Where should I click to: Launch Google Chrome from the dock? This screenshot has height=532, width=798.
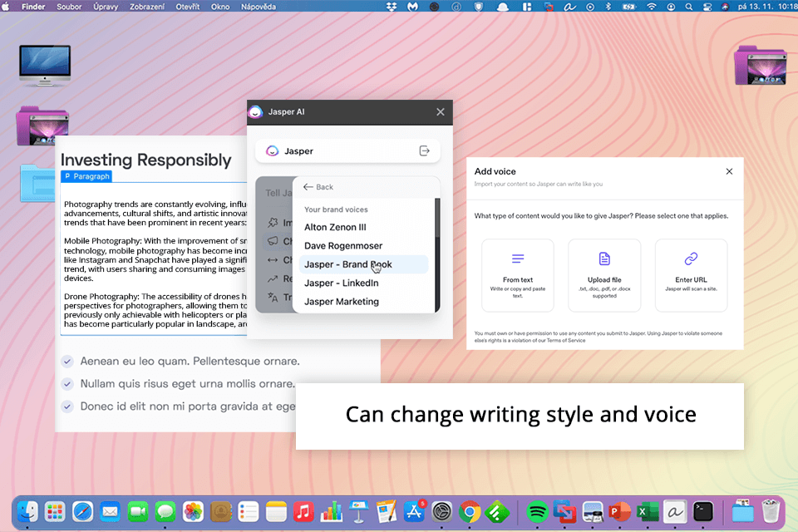point(469,512)
